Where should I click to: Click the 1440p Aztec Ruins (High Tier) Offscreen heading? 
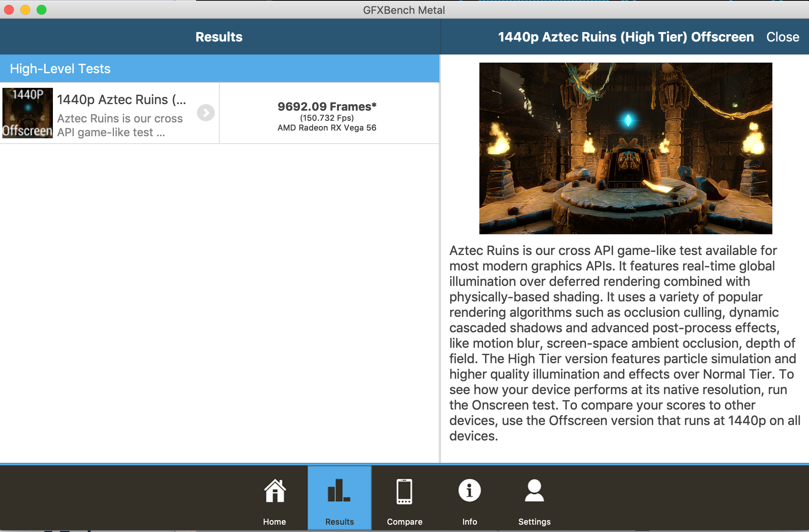tap(626, 37)
